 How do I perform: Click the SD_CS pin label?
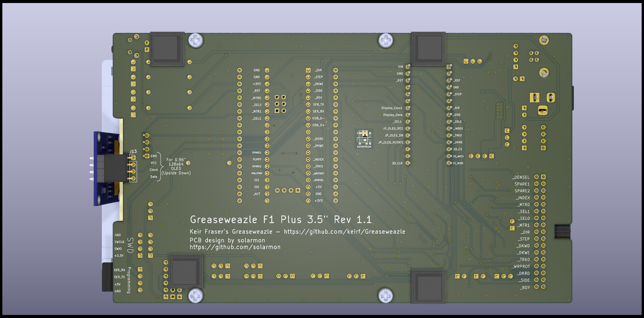tap(458, 149)
